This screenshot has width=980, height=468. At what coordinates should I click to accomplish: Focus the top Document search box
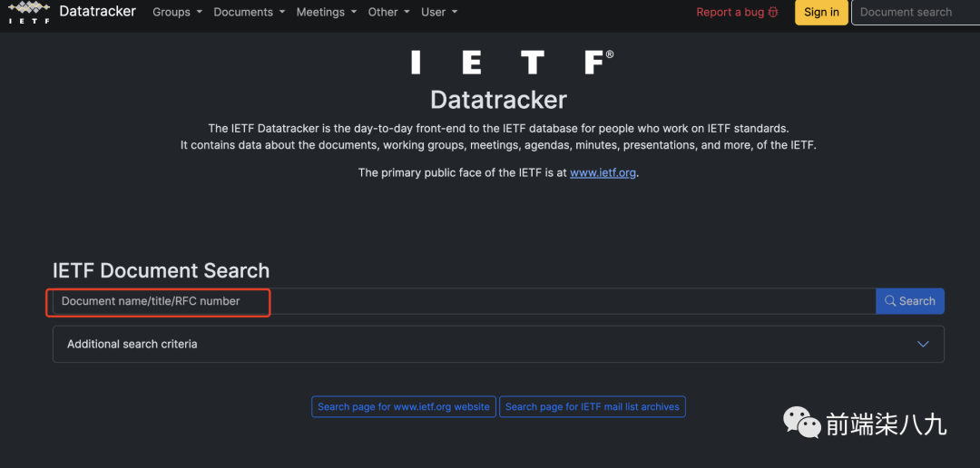pyautogui.click(x=916, y=12)
